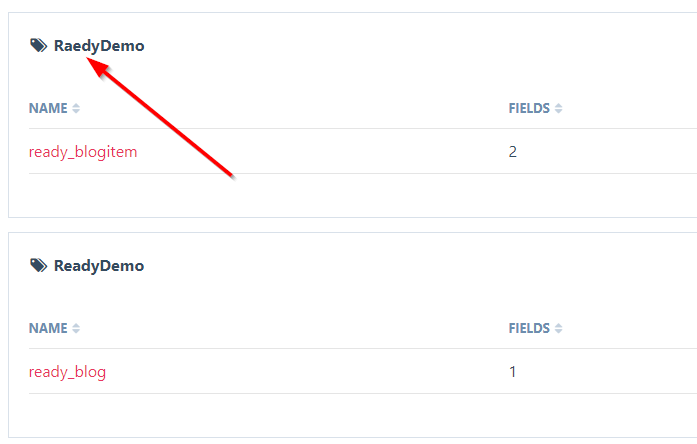Image resolution: width=697 pixels, height=444 pixels.
Task: Sort RaedyDemo table by NAME header text
Action: (48, 108)
